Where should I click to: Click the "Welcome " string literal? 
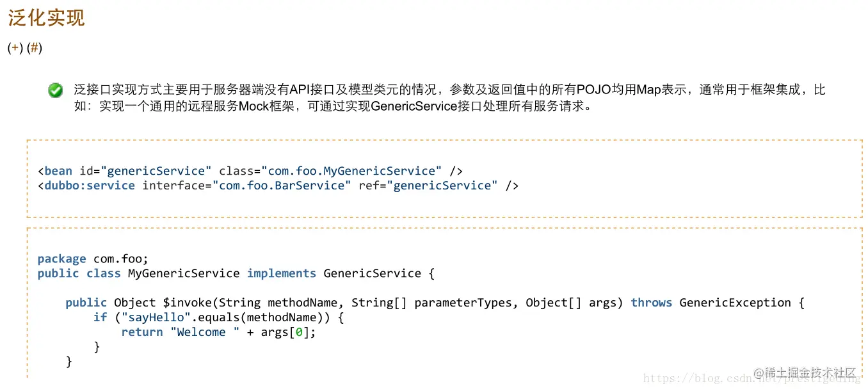point(205,332)
